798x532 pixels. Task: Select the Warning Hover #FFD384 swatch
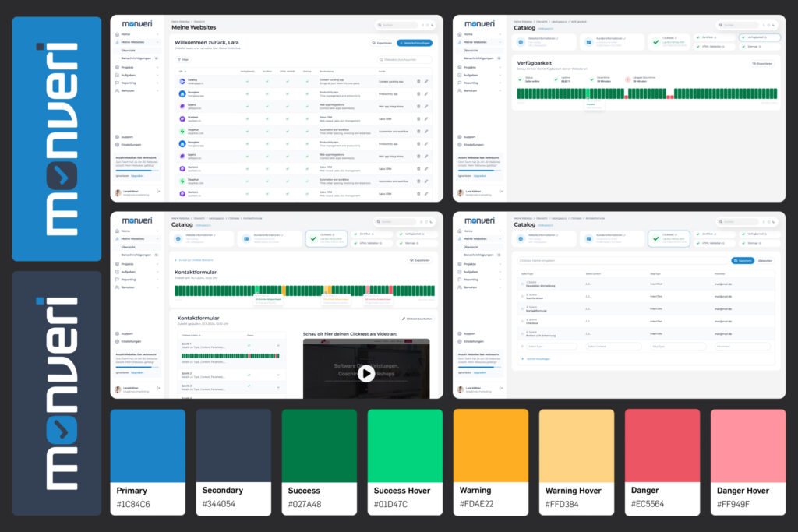coord(577,463)
